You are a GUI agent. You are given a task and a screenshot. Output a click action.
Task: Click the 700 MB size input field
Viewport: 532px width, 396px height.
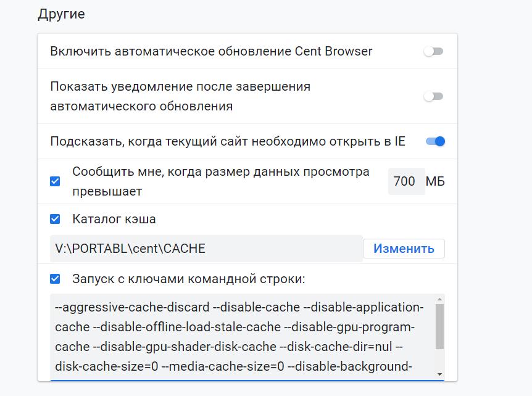(x=407, y=181)
